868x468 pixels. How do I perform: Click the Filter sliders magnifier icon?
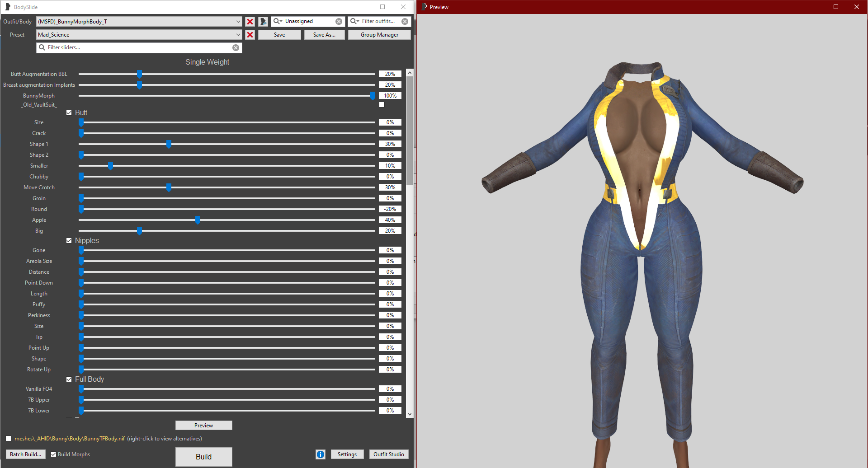[42, 47]
